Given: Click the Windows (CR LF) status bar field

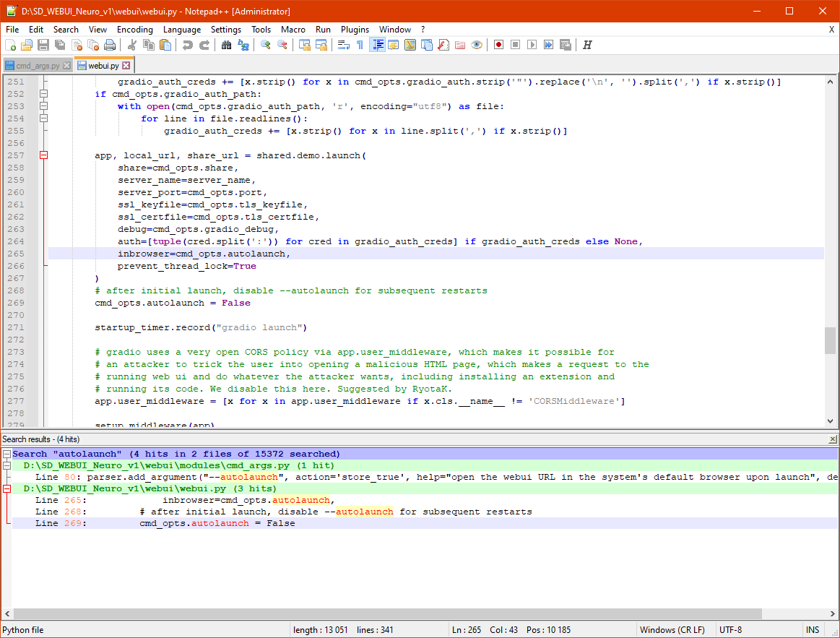Looking at the screenshot, I should click(x=672, y=630).
